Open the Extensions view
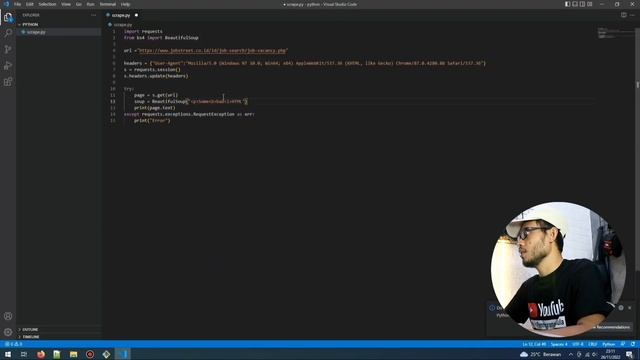Screen dimensions: 640x360 click(x=8, y=82)
